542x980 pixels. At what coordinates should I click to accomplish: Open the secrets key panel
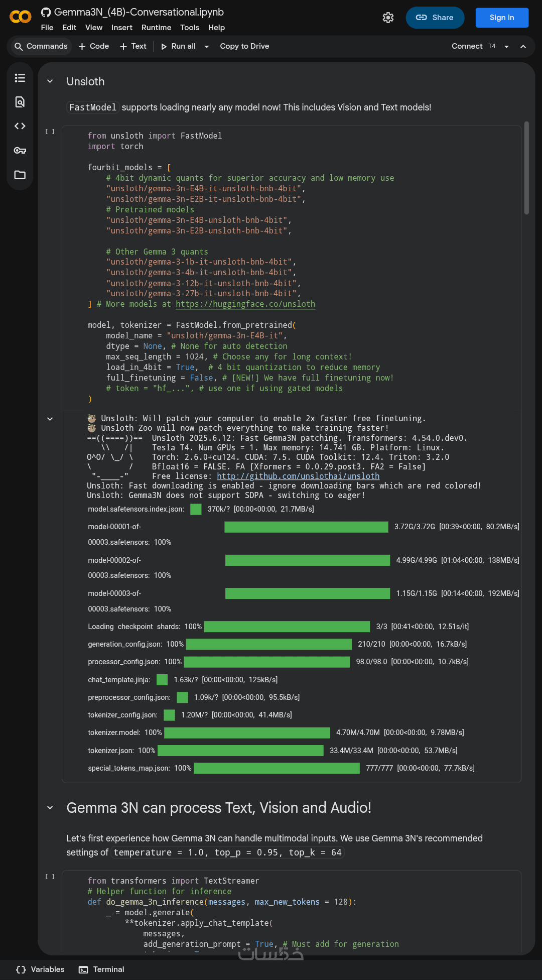tap(20, 151)
